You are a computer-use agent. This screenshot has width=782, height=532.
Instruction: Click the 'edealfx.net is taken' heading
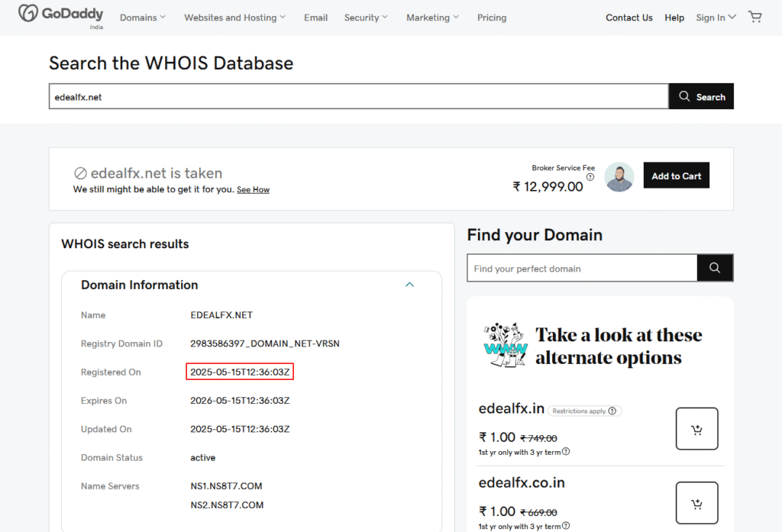[x=156, y=173]
